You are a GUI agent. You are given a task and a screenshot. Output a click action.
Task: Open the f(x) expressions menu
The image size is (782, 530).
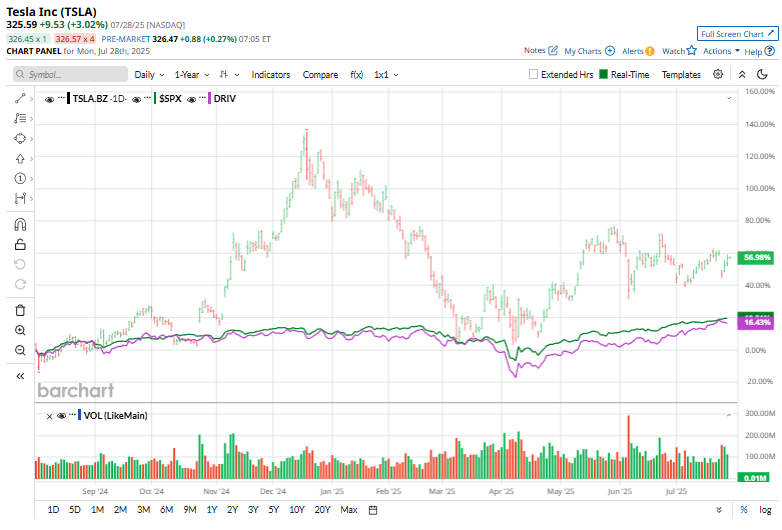coord(356,74)
